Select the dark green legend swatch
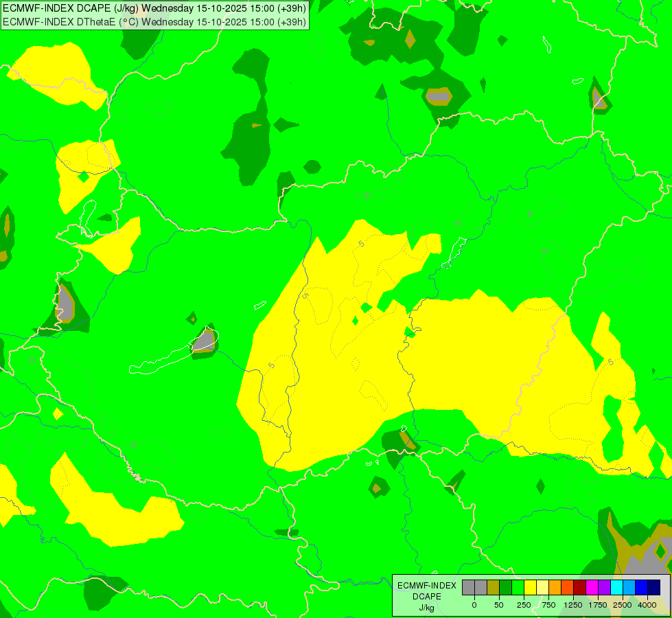 pos(506,588)
